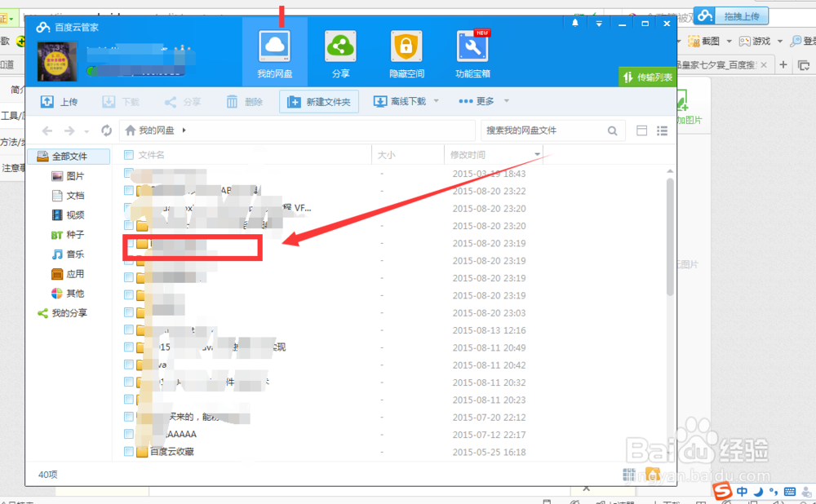Click the 新建文件夹 new folder button
This screenshot has width=816, height=504.
pos(319,101)
